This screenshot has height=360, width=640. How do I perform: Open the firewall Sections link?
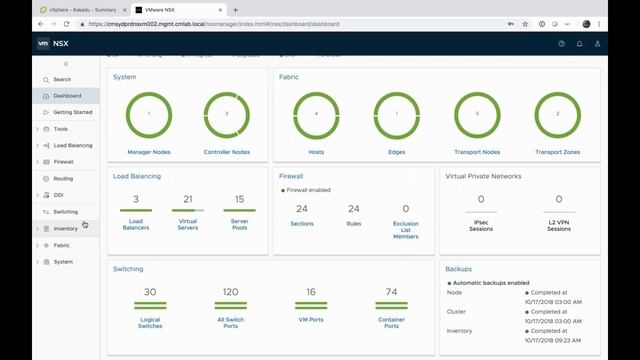[x=302, y=224]
